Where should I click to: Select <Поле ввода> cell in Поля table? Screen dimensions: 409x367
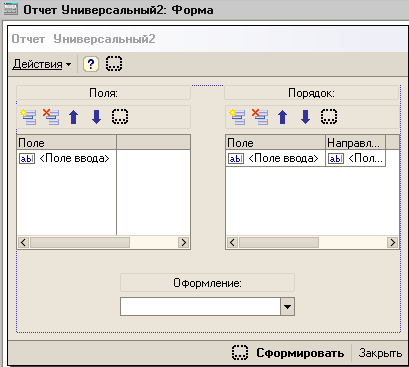(x=67, y=158)
